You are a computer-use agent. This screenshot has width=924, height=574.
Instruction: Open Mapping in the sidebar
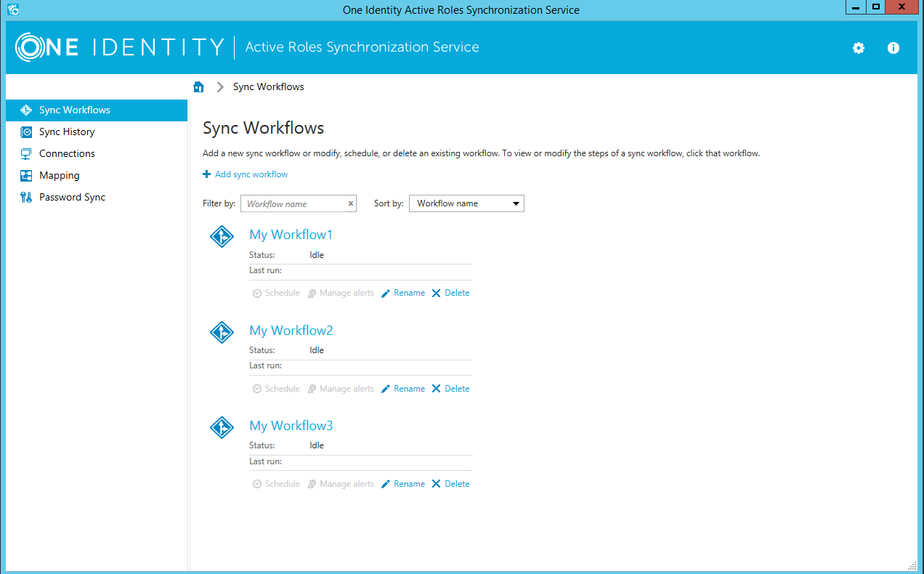pyautogui.click(x=97, y=176)
